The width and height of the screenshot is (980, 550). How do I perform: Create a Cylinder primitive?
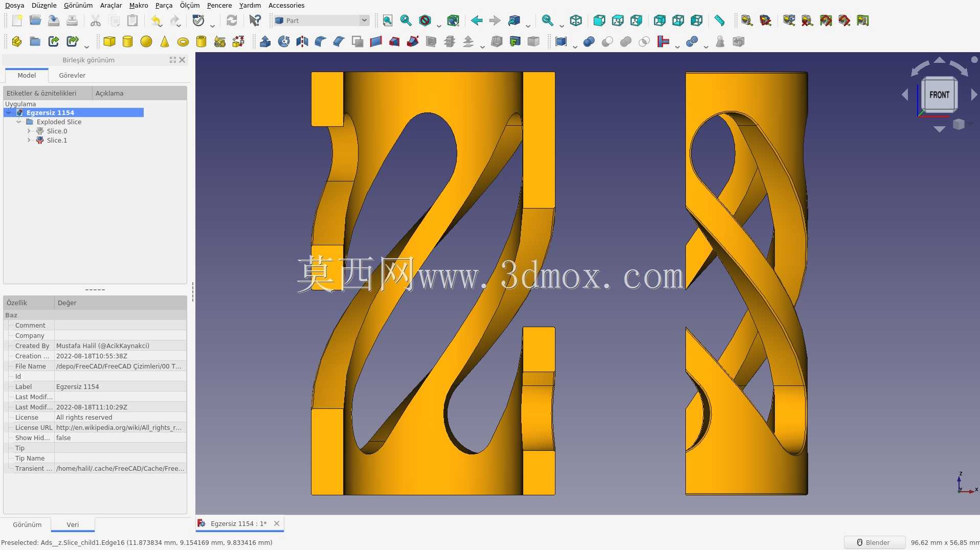128,41
